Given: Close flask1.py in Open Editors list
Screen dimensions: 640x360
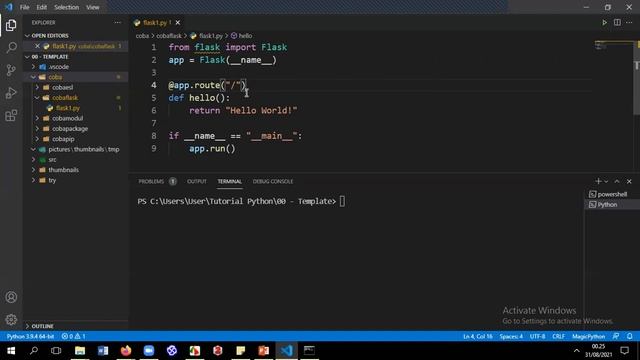Looking at the screenshot, I should tap(37, 46).
